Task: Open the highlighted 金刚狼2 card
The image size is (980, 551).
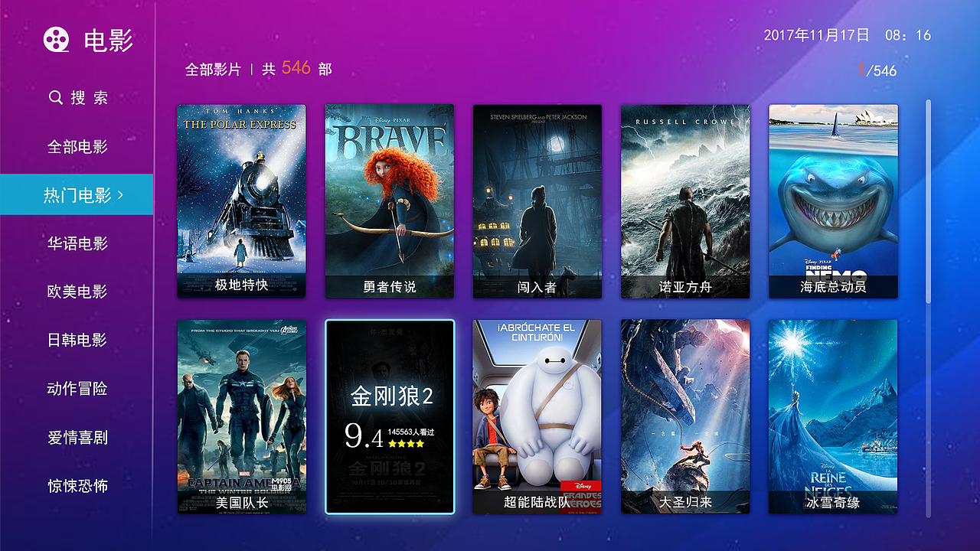Action: click(x=390, y=416)
